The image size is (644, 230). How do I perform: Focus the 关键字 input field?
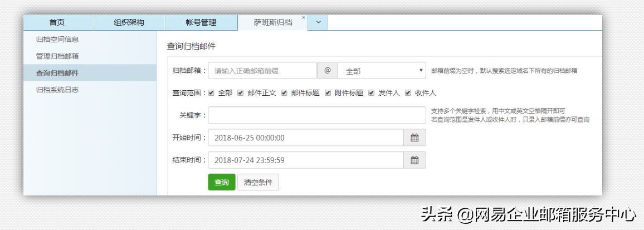pos(317,115)
